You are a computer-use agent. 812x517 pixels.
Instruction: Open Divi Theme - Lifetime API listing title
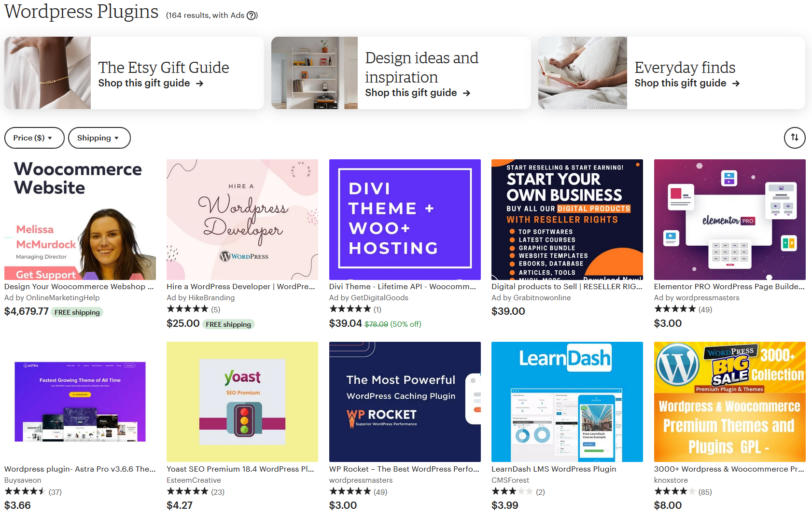(x=403, y=286)
